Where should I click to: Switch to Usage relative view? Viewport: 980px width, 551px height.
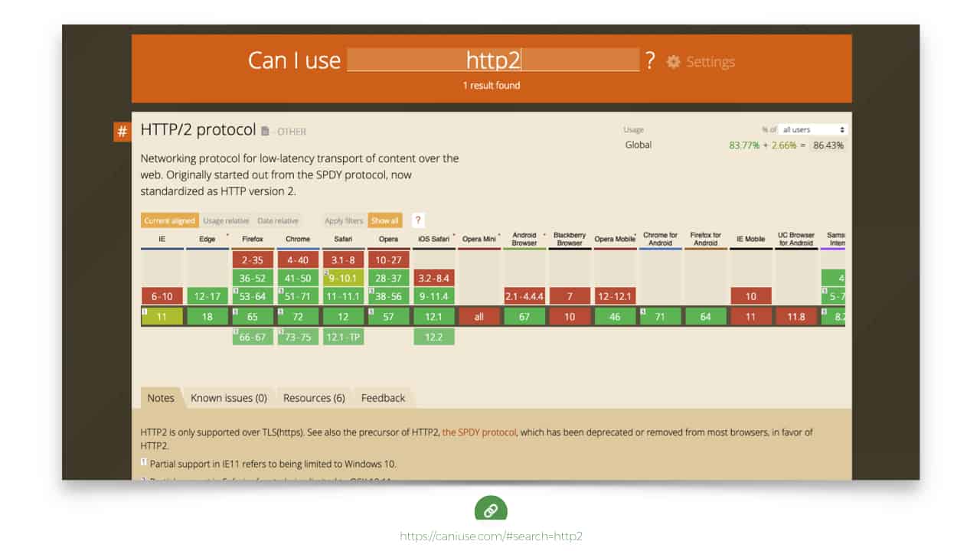pyautogui.click(x=226, y=220)
